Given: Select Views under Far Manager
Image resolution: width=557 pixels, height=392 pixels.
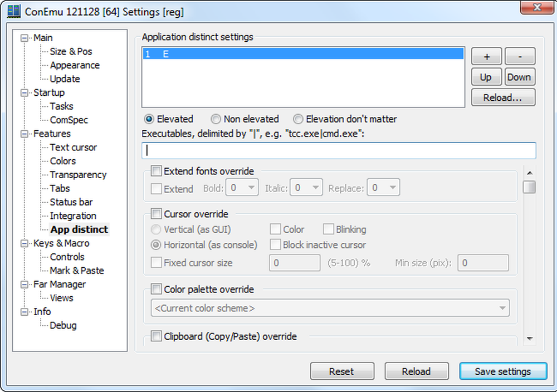Looking at the screenshot, I should (x=61, y=298).
